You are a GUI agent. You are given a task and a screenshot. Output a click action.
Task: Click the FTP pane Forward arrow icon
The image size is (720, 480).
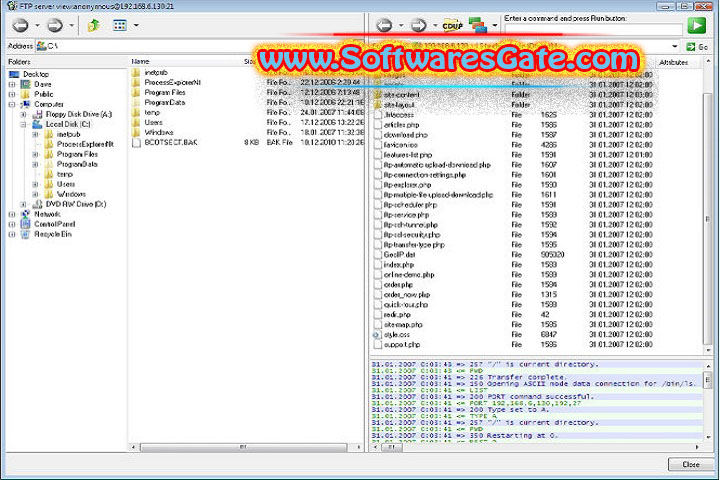pyautogui.click(x=418, y=25)
